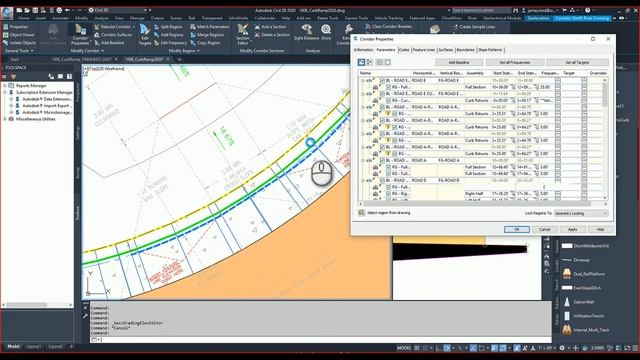Pick the Driveway subassembly from tool palette
The image size is (640, 360).
(576, 260)
